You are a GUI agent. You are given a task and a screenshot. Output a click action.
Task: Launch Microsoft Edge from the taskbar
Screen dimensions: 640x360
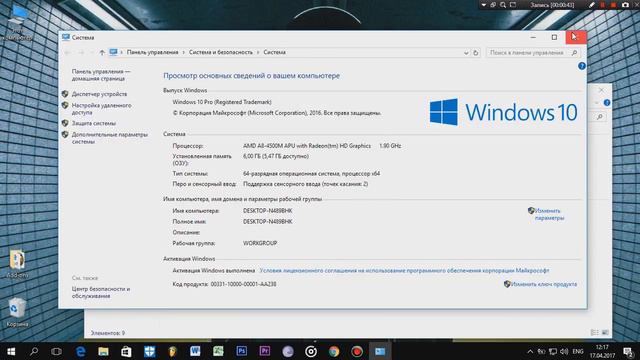pyautogui.click(x=80, y=351)
